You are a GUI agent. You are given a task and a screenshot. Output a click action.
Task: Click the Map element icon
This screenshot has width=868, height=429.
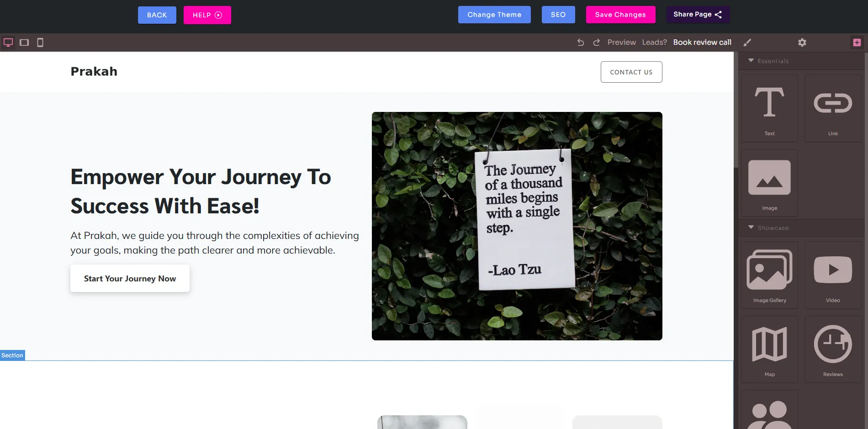point(769,349)
